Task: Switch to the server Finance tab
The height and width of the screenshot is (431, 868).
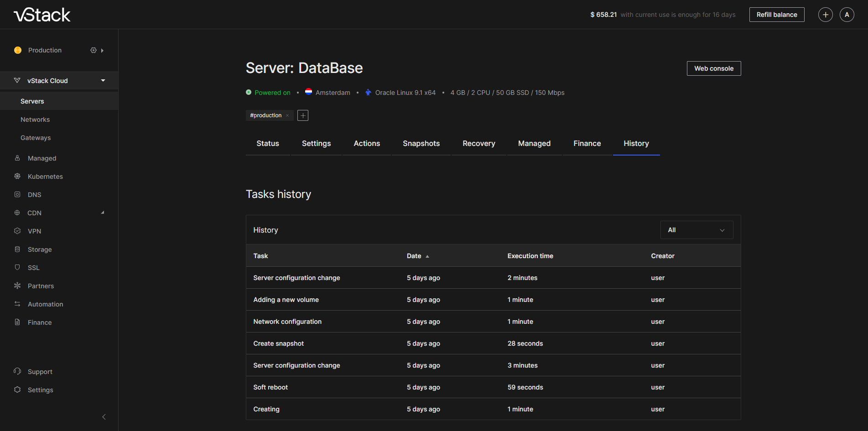Action: [x=587, y=144]
